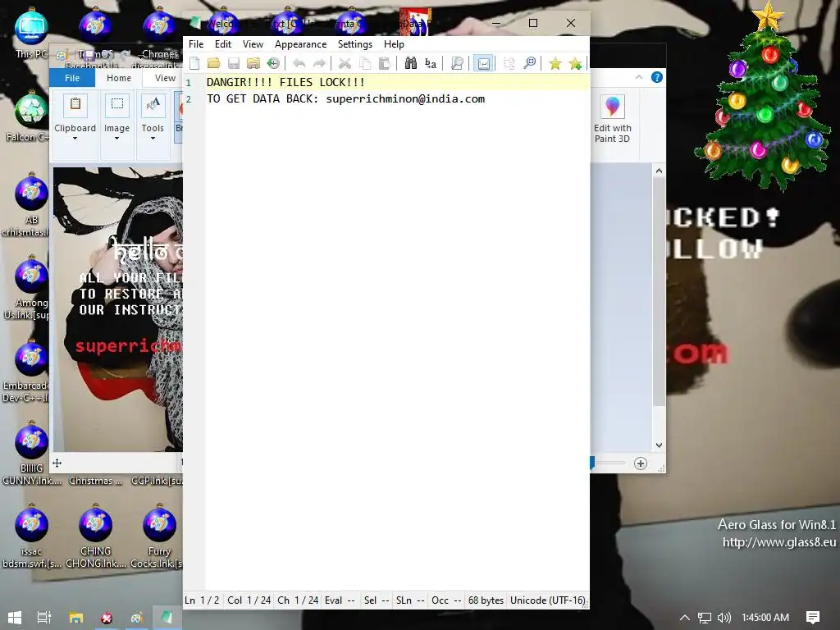Image resolution: width=840 pixels, height=630 pixels.
Task: Click Edit with Paint 3D button
Action: 612,119
